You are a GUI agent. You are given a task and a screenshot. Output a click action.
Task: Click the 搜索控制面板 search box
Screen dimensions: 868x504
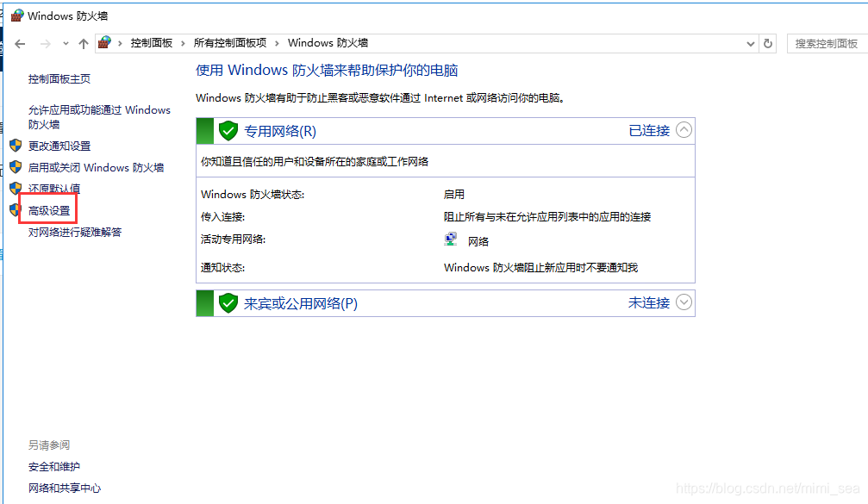(x=827, y=44)
